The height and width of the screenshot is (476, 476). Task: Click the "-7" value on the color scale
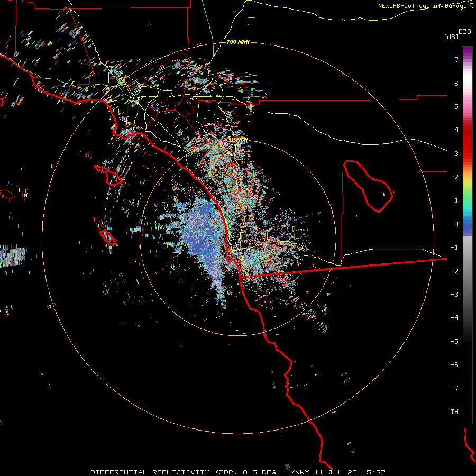[454, 388]
